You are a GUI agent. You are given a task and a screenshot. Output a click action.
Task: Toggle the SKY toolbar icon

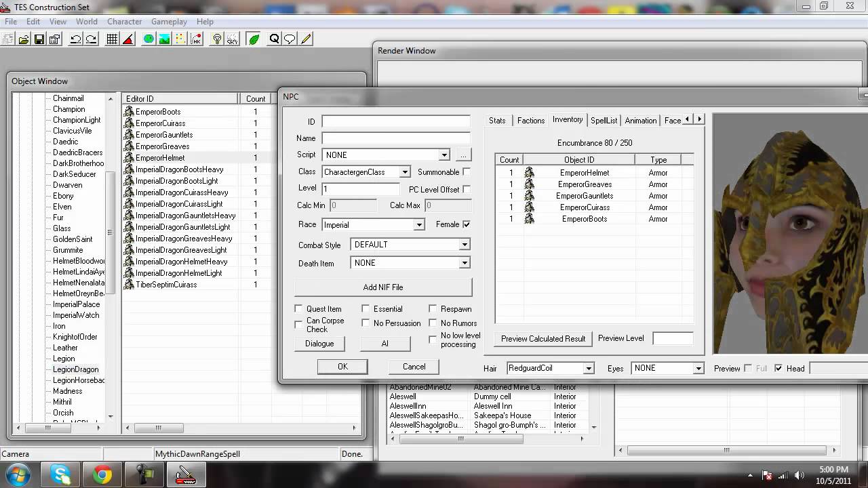point(232,39)
